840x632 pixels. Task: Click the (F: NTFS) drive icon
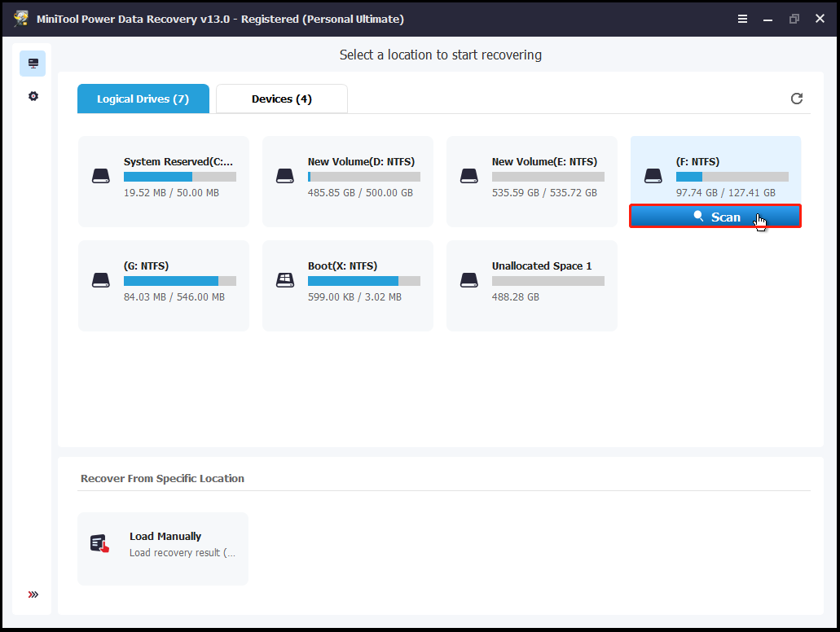(x=653, y=176)
